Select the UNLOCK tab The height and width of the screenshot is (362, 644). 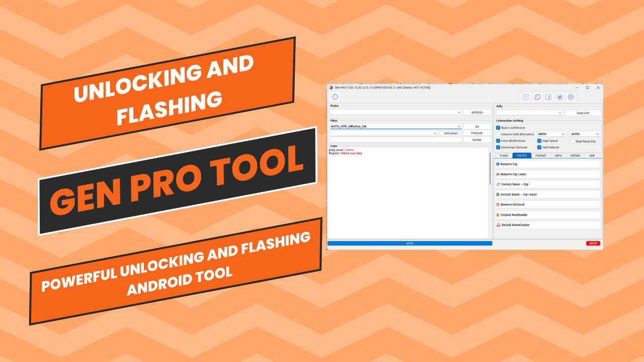tap(522, 156)
